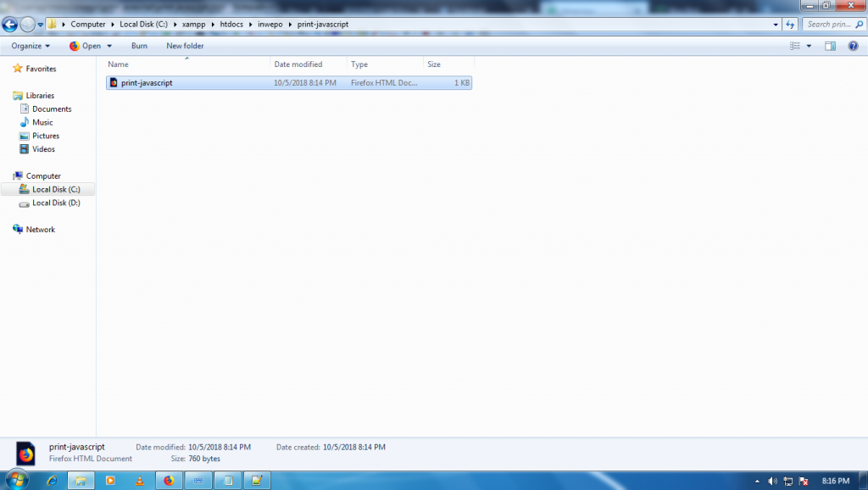Navigate to Local Disk (C:) in breadcrumb
The width and height of the screenshot is (868, 490).
[x=143, y=25]
